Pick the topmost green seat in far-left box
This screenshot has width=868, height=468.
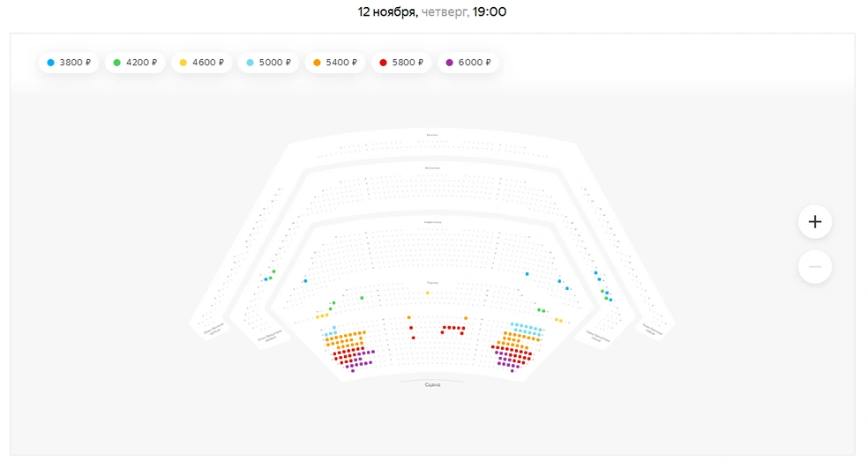(x=273, y=271)
